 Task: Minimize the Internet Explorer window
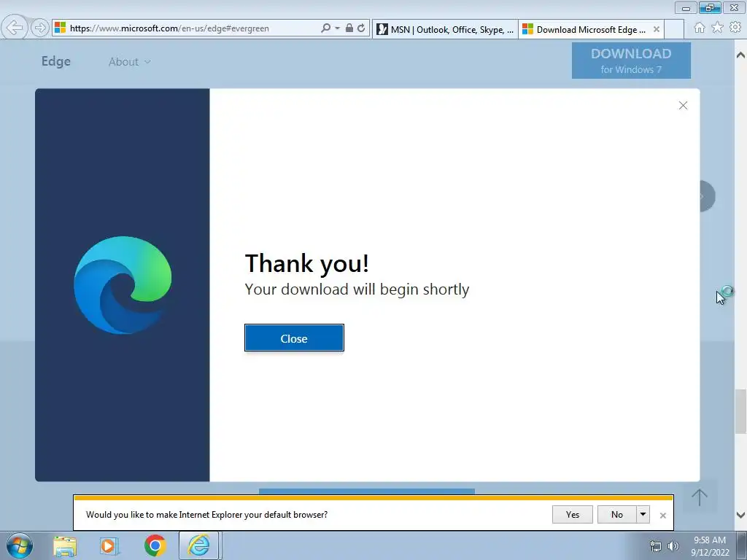686,8
